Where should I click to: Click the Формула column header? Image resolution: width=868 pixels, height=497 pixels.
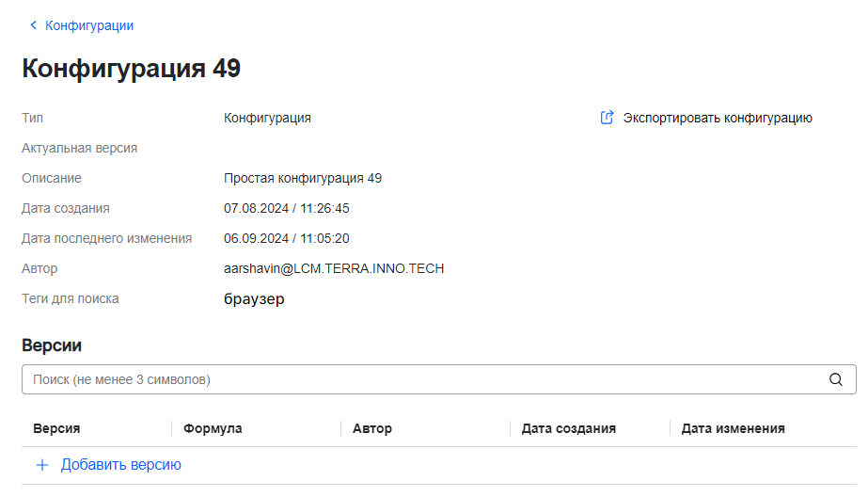pos(213,428)
